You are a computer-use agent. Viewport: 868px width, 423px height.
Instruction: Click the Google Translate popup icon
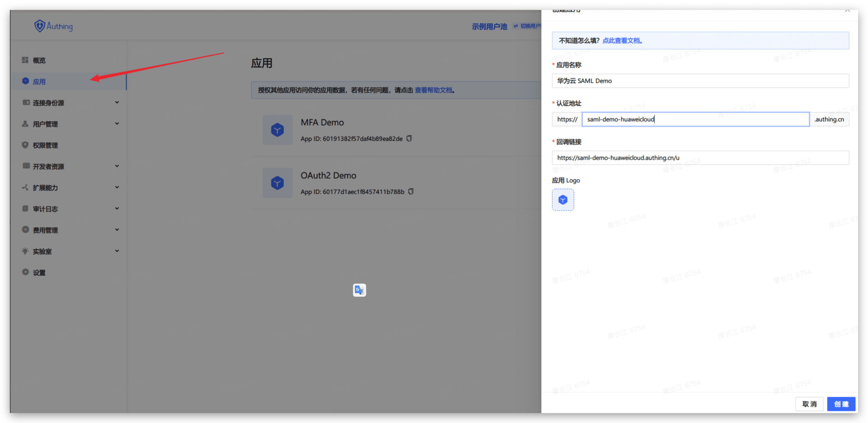tap(359, 290)
